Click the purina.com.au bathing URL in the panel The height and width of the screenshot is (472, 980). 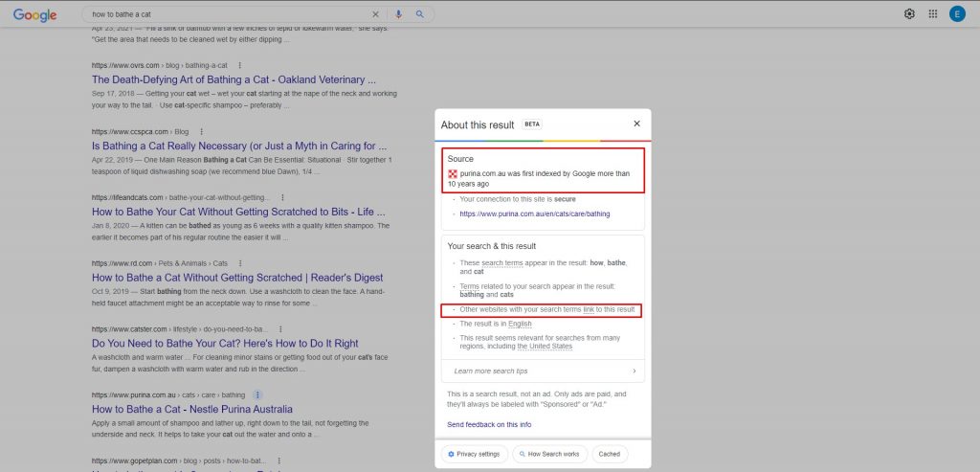pyautogui.click(x=534, y=214)
